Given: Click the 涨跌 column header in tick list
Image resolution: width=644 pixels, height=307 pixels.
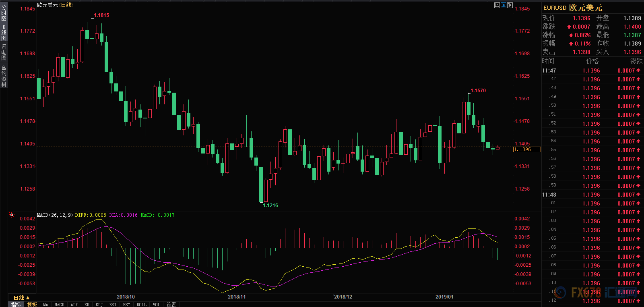Looking at the screenshot, I should point(636,61).
